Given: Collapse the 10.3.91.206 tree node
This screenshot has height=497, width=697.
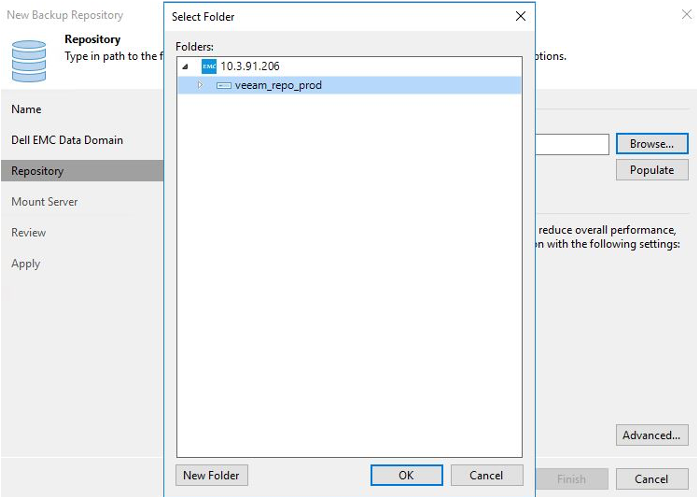Looking at the screenshot, I should point(186,66).
